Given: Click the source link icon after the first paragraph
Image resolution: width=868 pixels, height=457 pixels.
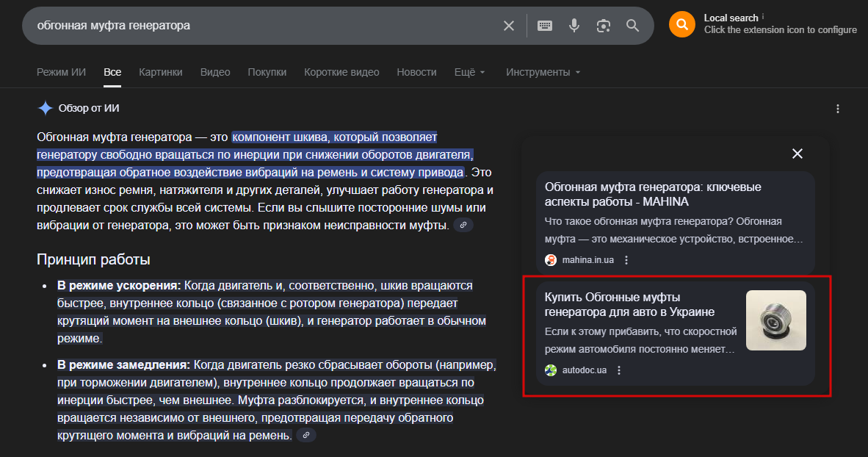Looking at the screenshot, I should (x=463, y=225).
